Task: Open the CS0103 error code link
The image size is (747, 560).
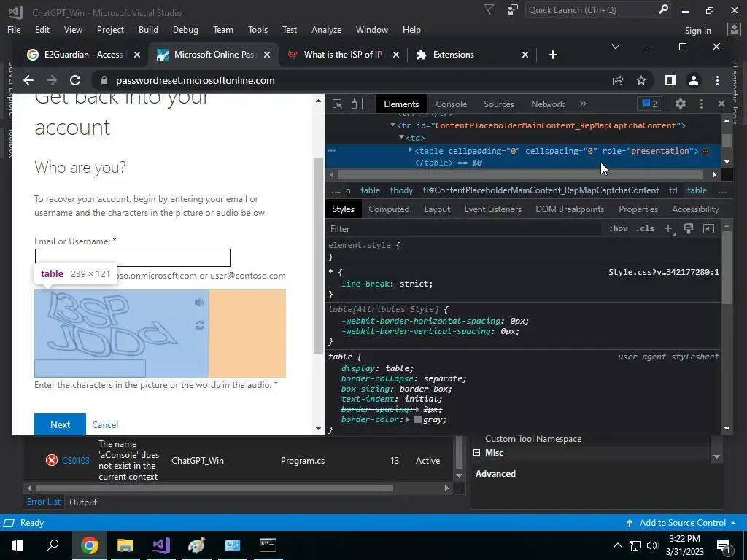Action: pos(76,461)
